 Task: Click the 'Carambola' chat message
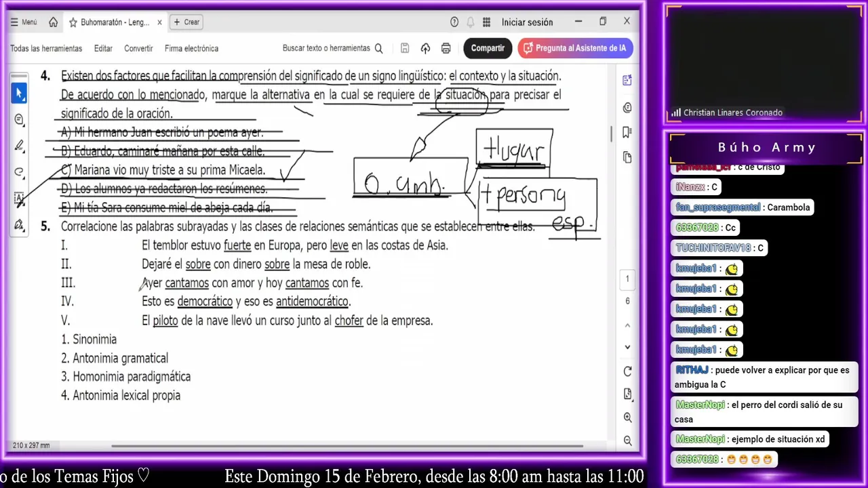742,207
